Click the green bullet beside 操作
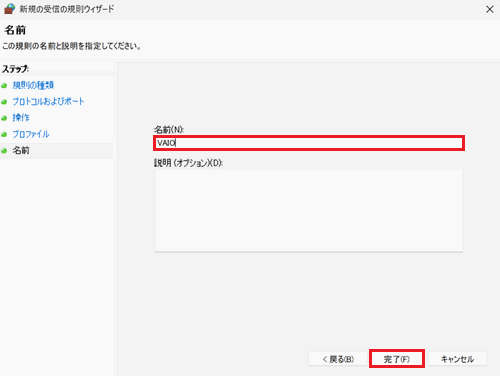This screenshot has width=500, height=376. (4, 118)
